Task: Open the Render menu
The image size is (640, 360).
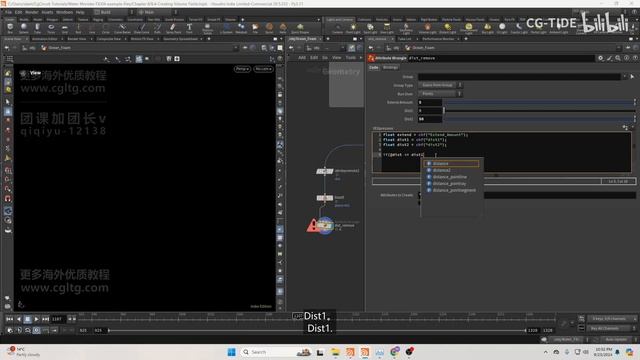Action: point(32,12)
